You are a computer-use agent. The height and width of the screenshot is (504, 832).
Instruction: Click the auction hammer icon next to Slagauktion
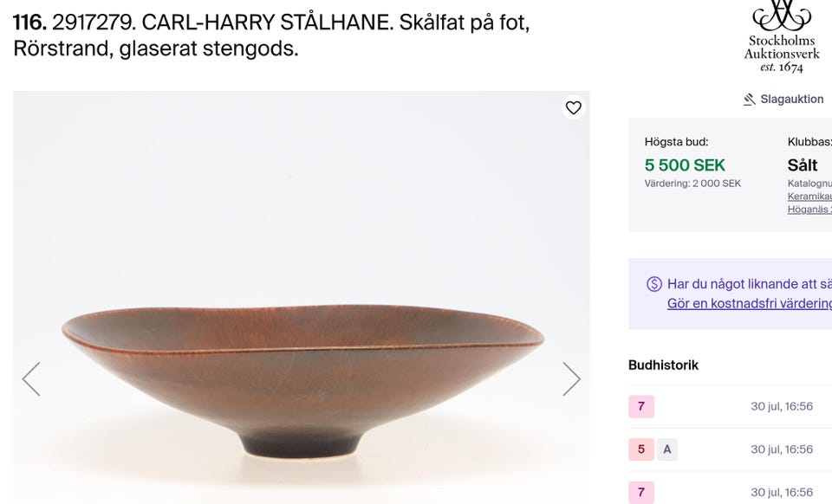[747, 99]
